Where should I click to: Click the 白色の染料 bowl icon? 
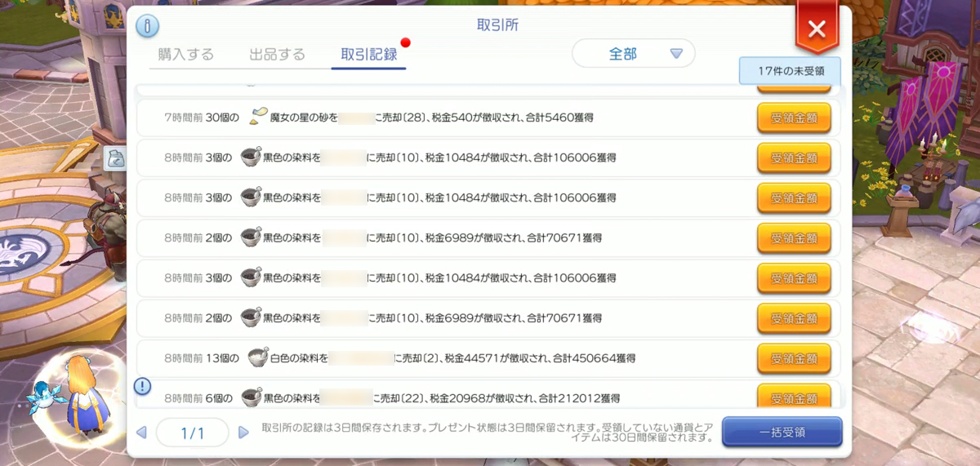[258, 357]
